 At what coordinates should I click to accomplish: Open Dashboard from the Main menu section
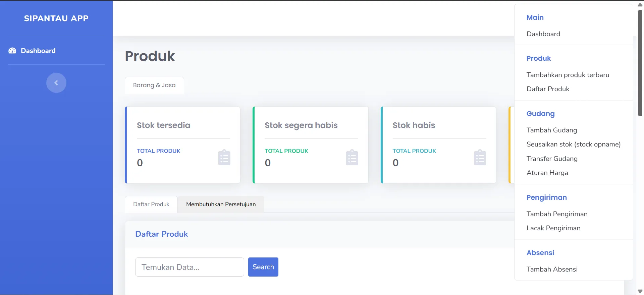(x=543, y=34)
